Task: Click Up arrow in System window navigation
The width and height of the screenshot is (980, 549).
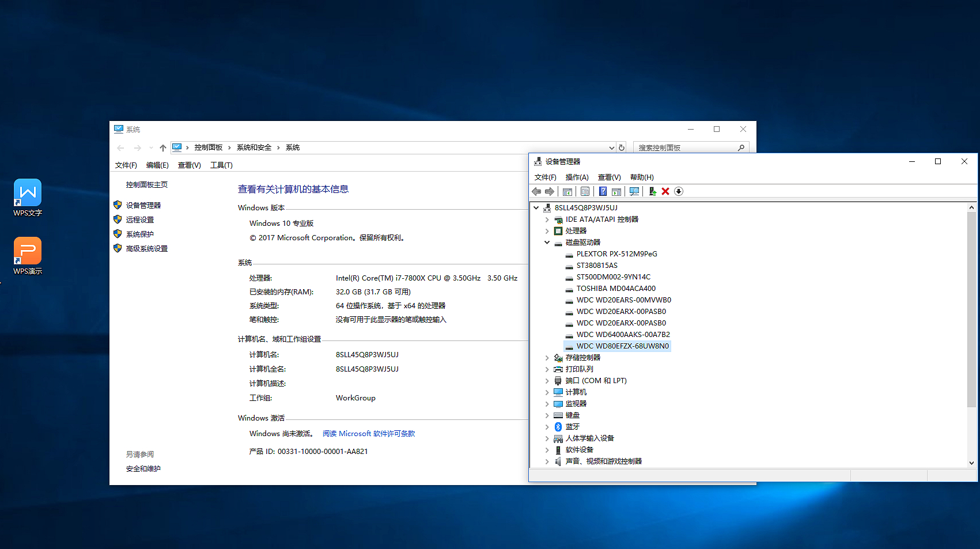Action: 163,148
